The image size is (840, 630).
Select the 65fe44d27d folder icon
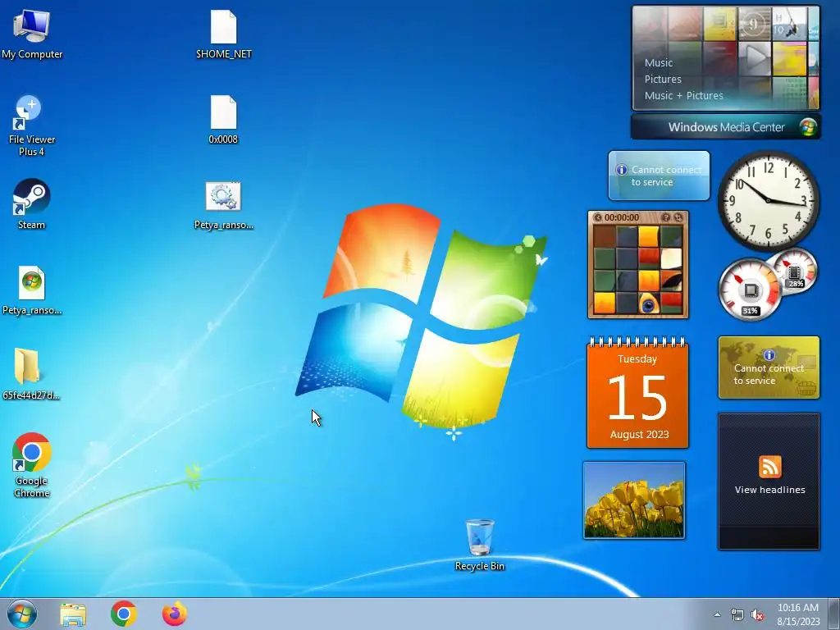(x=30, y=374)
